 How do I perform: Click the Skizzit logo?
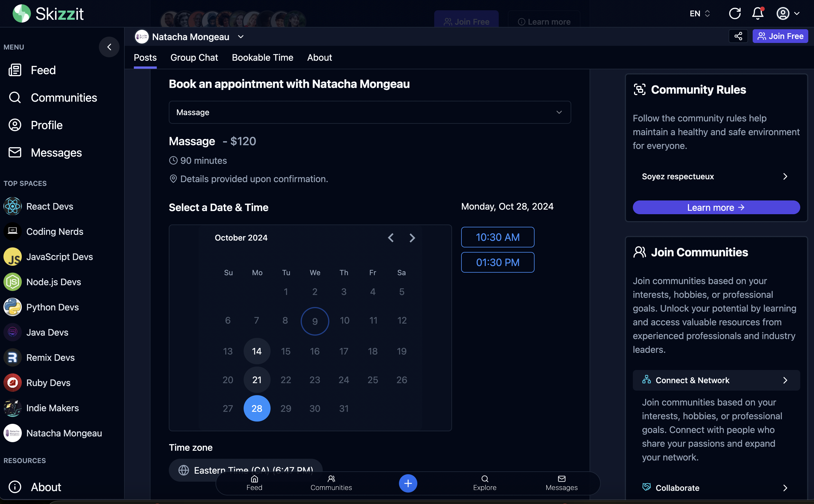tap(48, 14)
